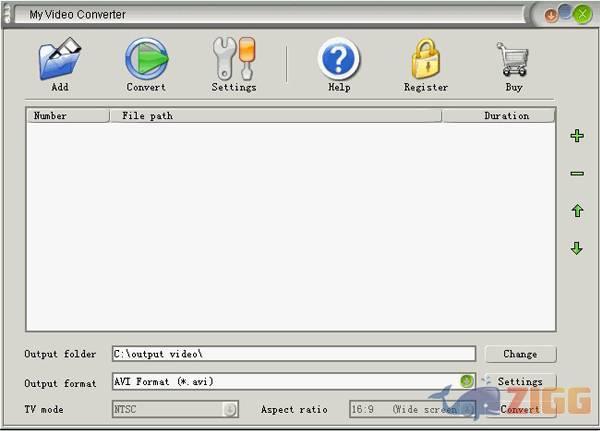The height and width of the screenshot is (431, 600).
Task: Open the Help question mark icon
Action: tap(339, 60)
